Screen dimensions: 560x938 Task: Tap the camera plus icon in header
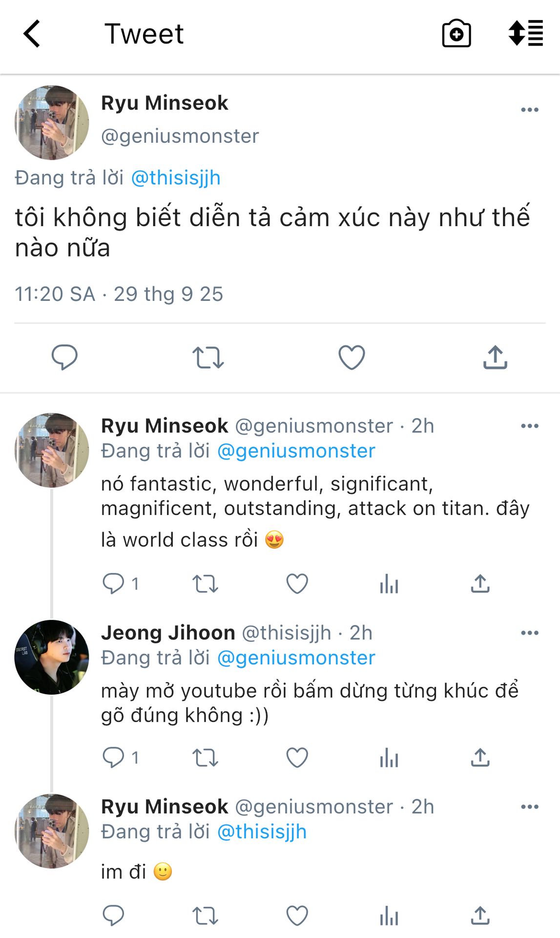[x=456, y=34]
